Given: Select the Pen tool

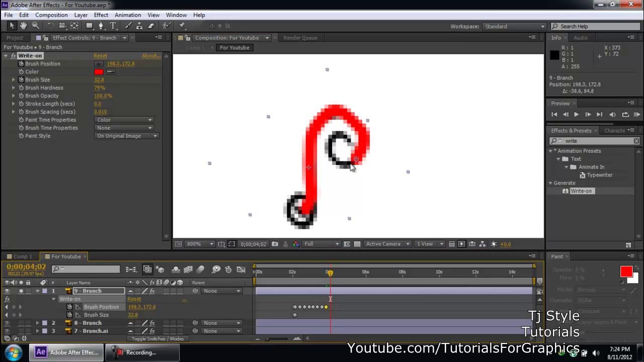Looking at the screenshot, I should pyautogui.click(x=101, y=26).
